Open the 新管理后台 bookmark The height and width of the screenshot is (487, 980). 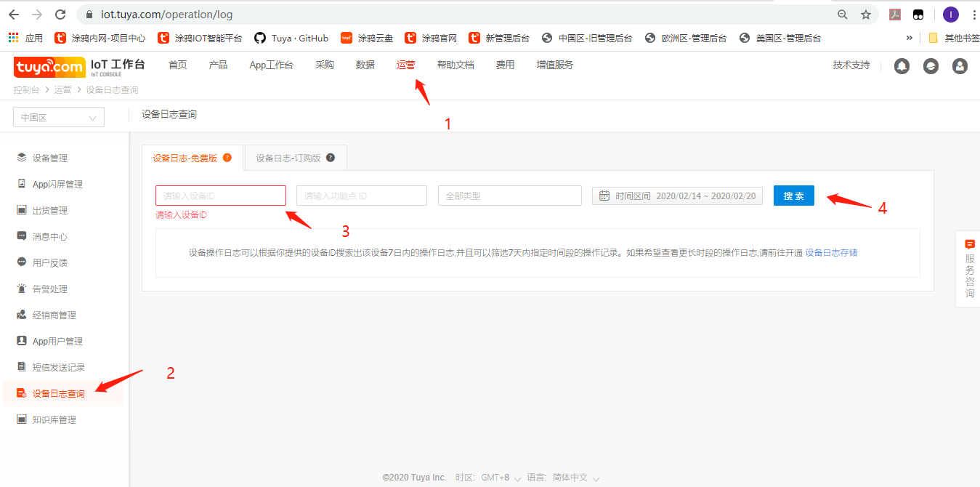click(x=499, y=38)
